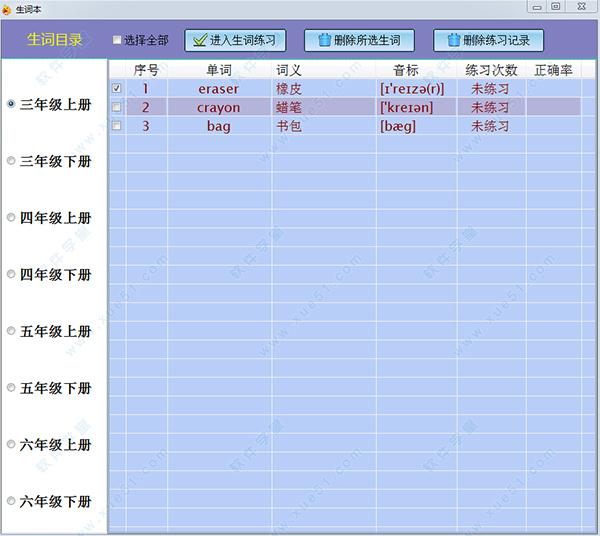
Task: Select the 五年级上册 radio button
Action: [11, 331]
